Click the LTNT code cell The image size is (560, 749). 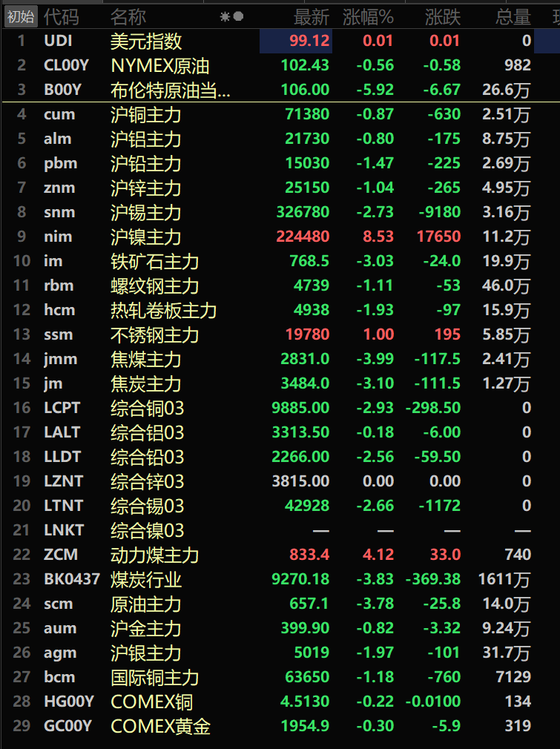64,505
